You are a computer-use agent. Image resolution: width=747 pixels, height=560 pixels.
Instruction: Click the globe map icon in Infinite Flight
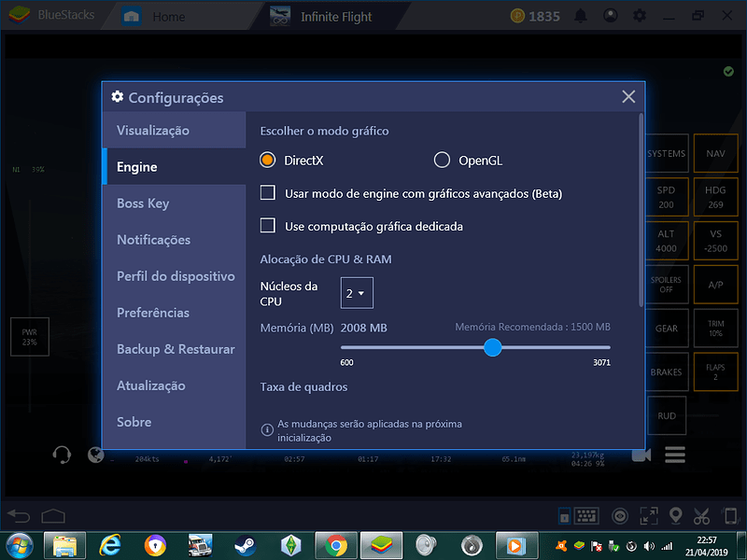pos(96,455)
